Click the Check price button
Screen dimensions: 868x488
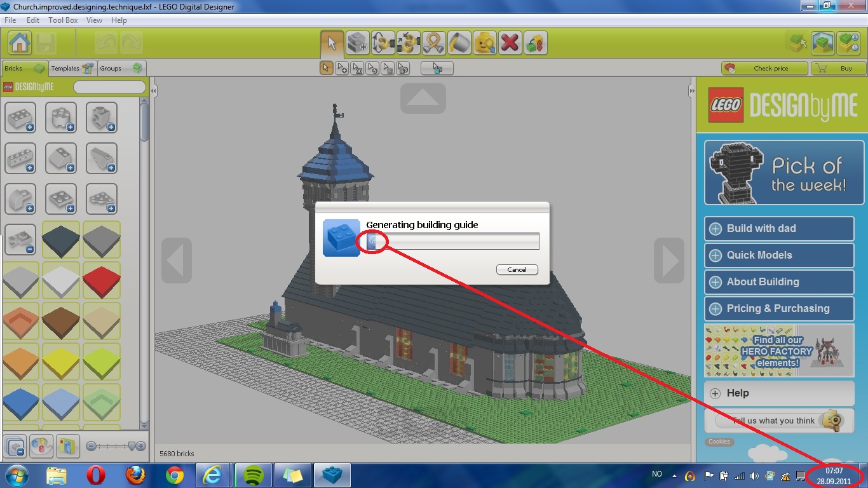pos(764,68)
